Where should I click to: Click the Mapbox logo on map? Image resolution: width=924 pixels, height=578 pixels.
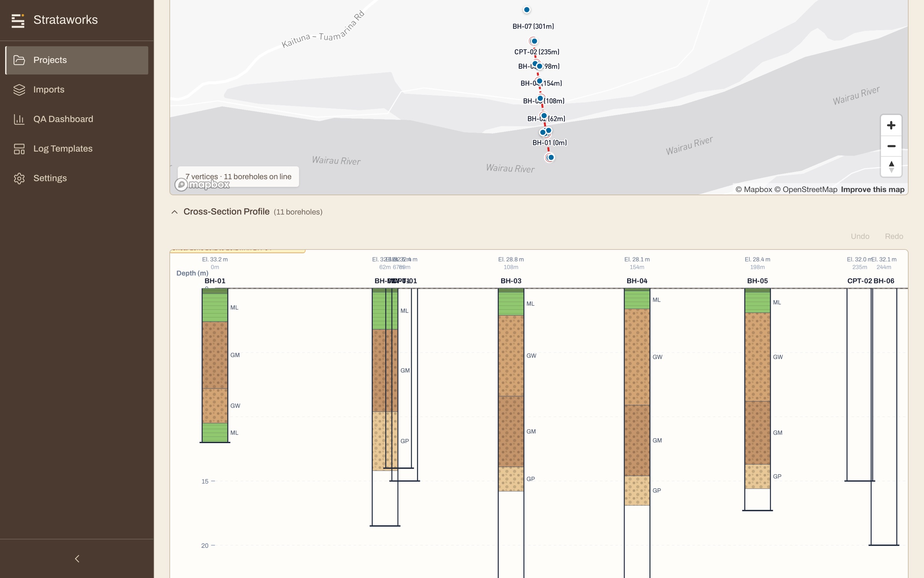(203, 185)
